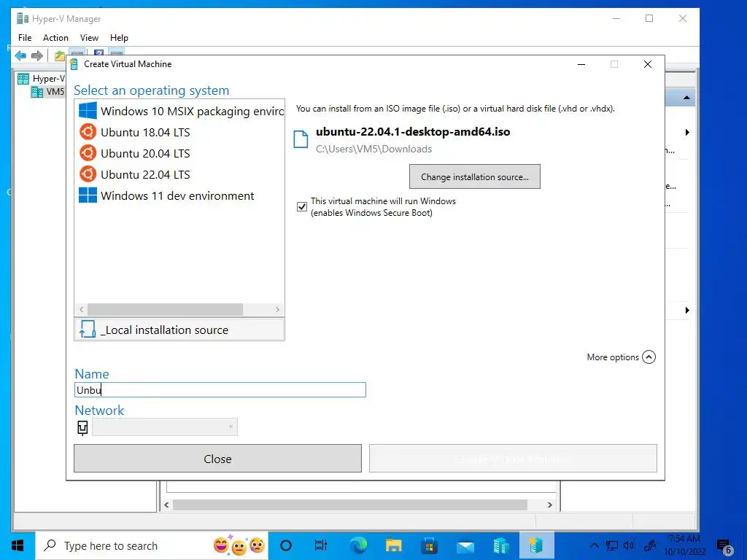The width and height of the screenshot is (747, 560).
Task: Click the OS list horizontal scrollbar thumb
Action: pyautogui.click(x=165, y=309)
